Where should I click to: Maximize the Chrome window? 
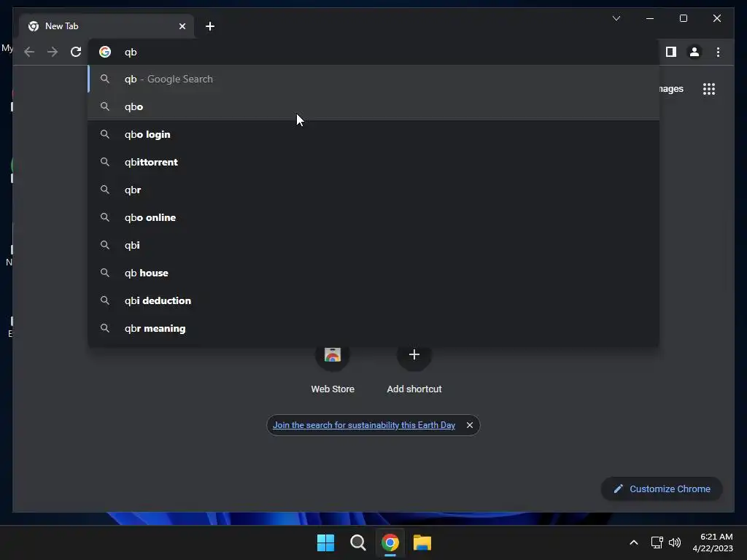[x=683, y=18]
